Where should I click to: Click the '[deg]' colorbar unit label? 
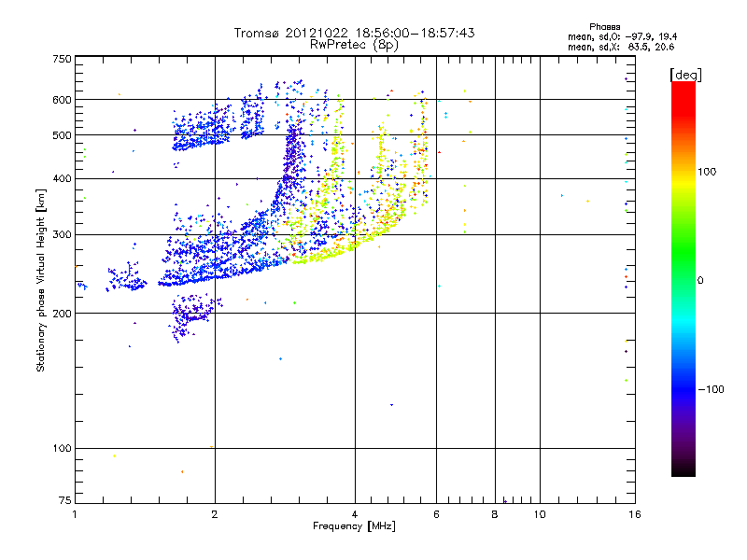pos(685,75)
